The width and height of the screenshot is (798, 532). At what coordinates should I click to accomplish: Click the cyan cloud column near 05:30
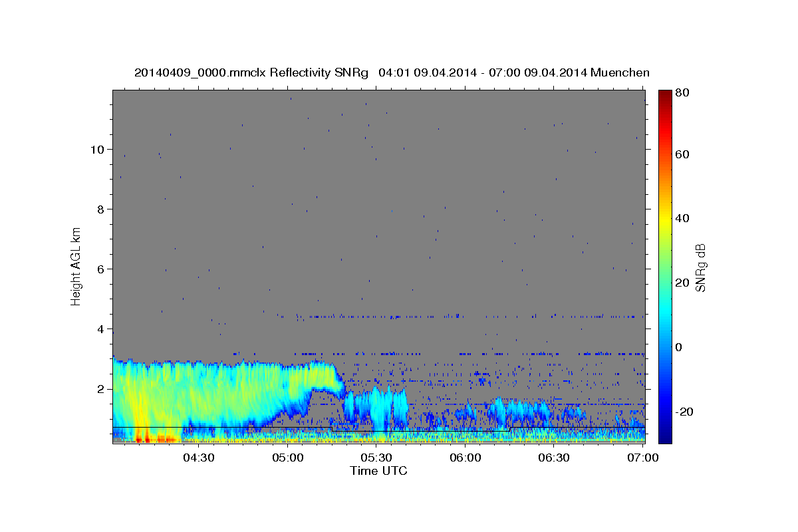click(380, 409)
